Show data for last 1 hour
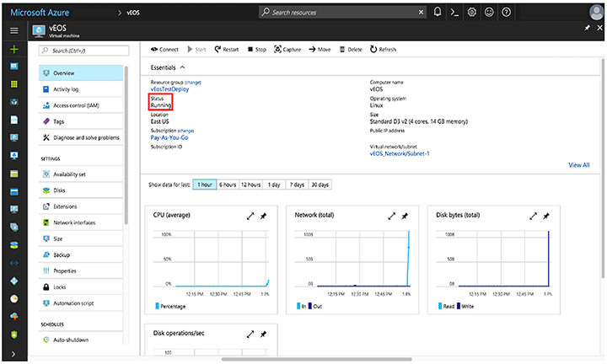Viewport: 607px width, 364px height. 205,185
